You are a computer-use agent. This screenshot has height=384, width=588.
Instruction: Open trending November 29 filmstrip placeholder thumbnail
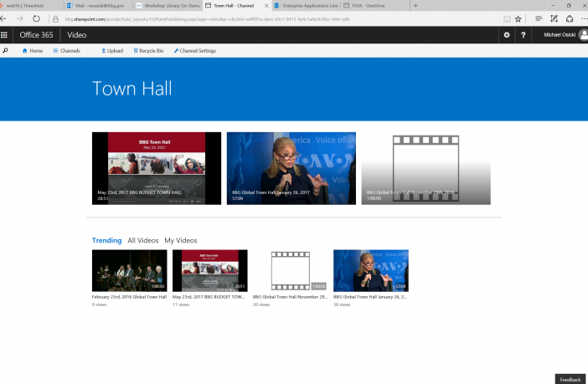(x=291, y=270)
